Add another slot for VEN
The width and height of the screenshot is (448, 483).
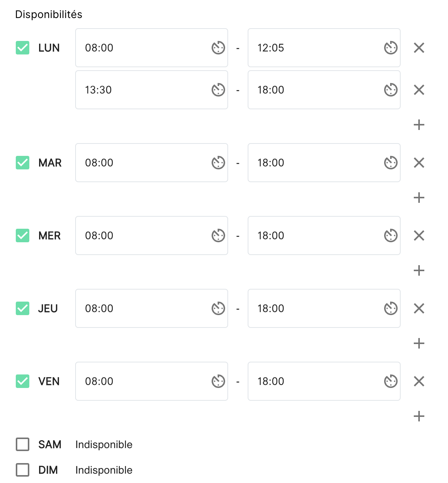419,416
